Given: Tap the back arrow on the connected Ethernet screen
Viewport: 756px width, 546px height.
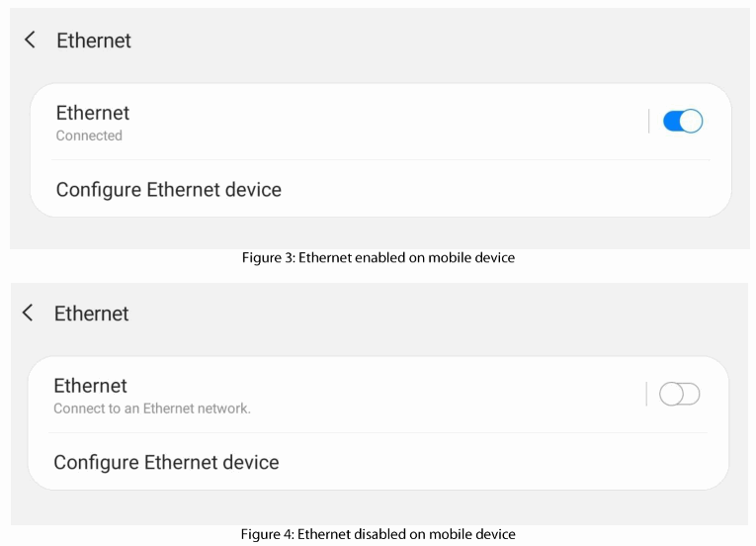Looking at the screenshot, I should [x=31, y=40].
